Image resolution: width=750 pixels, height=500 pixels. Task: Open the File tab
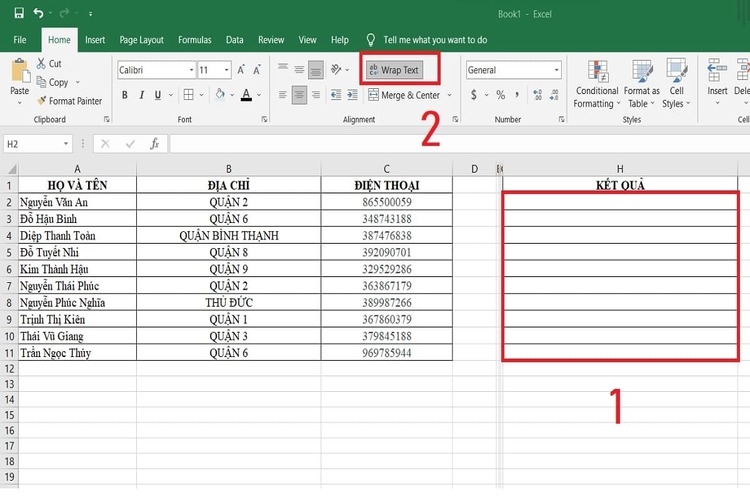tap(20, 40)
